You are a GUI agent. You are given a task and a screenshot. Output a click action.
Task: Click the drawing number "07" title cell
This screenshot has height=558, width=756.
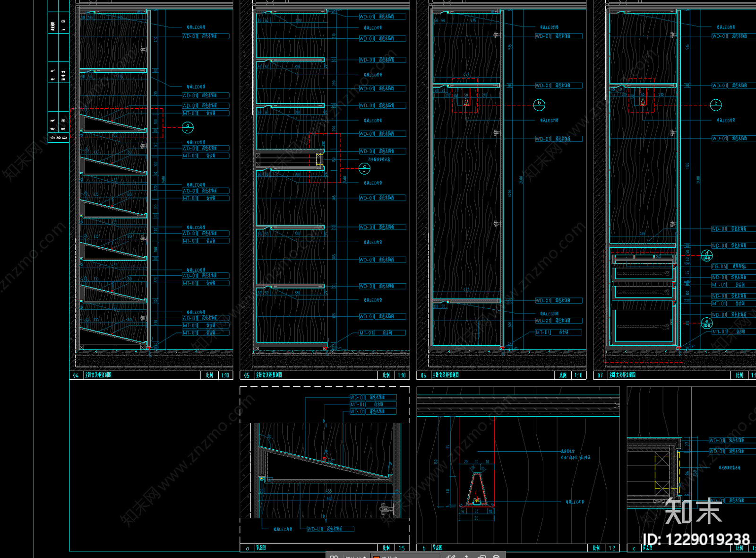point(600,375)
